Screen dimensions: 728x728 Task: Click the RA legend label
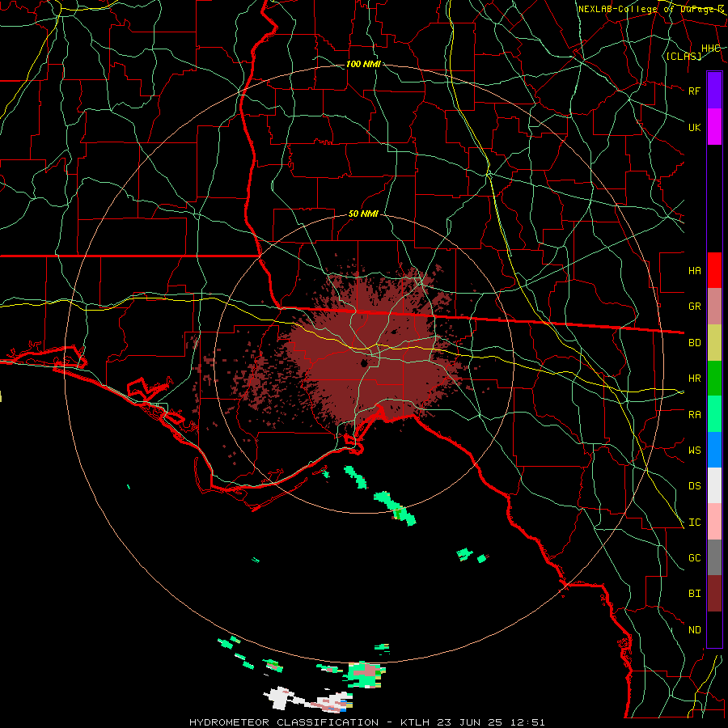click(694, 415)
